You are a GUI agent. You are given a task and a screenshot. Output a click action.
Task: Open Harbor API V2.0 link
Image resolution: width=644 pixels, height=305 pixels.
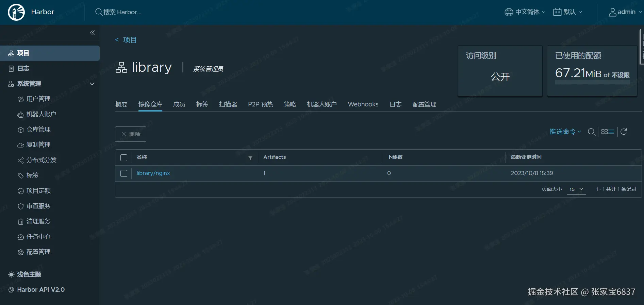36,290
